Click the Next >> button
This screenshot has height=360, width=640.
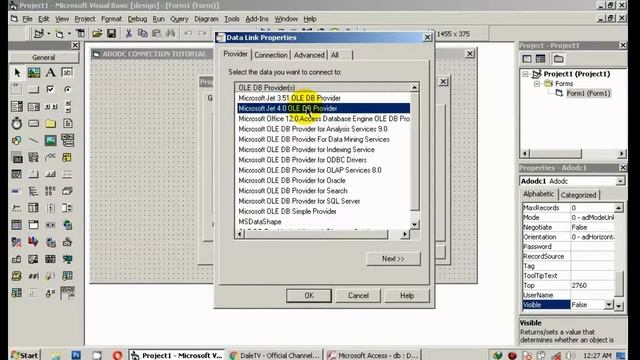(x=393, y=259)
